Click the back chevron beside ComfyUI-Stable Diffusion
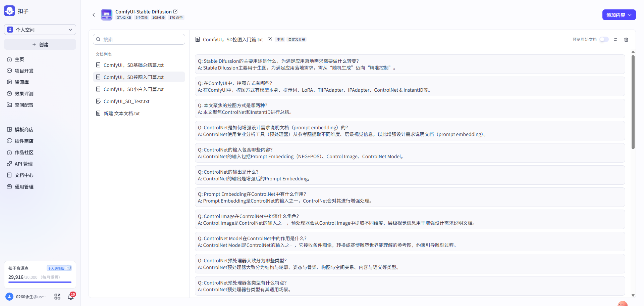Viewport: 644px width, 306px height. point(94,15)
